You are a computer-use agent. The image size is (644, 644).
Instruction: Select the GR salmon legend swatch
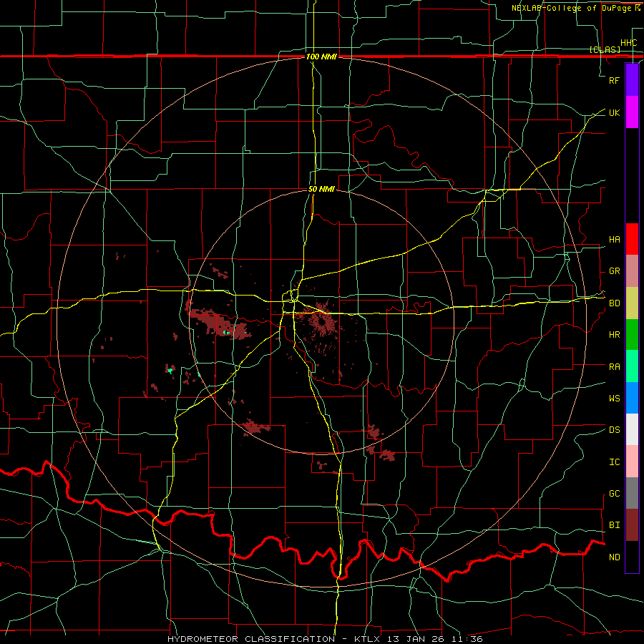(x=632, y=271)
